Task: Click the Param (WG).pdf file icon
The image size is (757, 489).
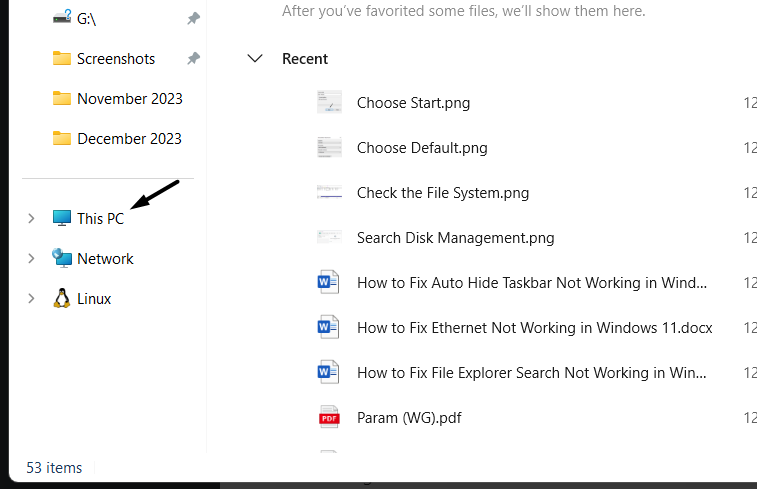Action: coord(329,417)
